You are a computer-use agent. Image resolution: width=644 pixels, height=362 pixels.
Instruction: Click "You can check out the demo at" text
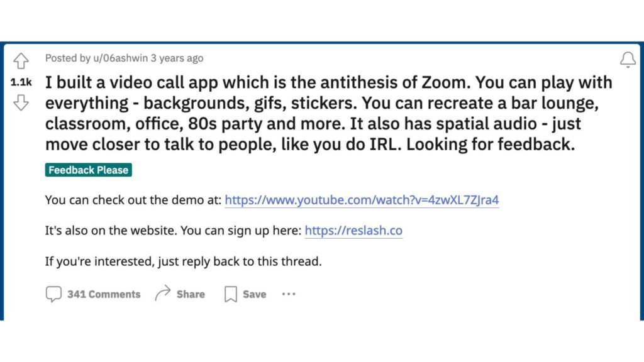[x=133, y=200]
